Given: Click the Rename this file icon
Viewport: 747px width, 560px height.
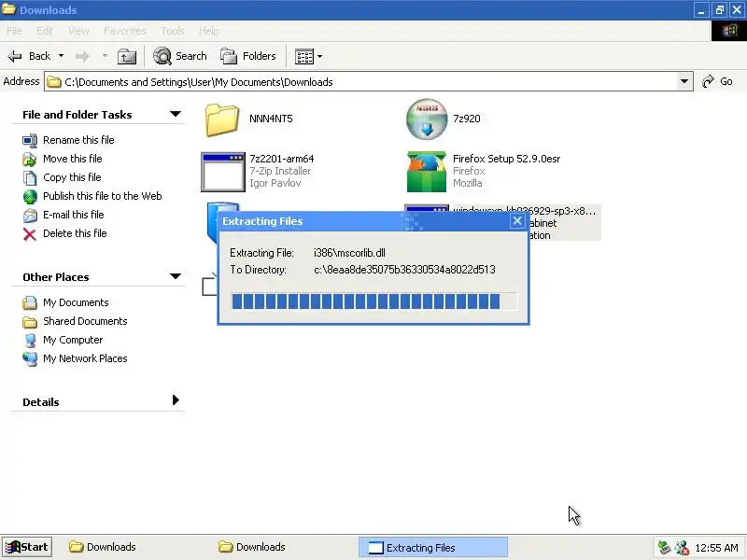Looking at the screenshot, I should point(30,141).
